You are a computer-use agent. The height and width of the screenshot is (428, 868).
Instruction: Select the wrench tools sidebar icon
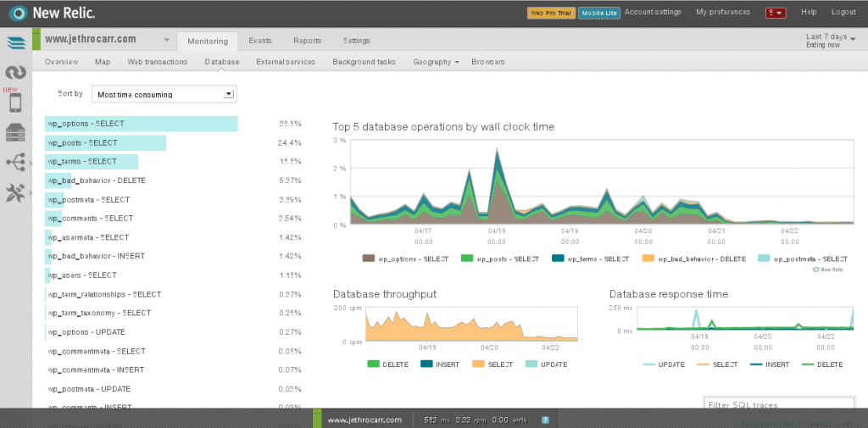click(x=15, y=192)
